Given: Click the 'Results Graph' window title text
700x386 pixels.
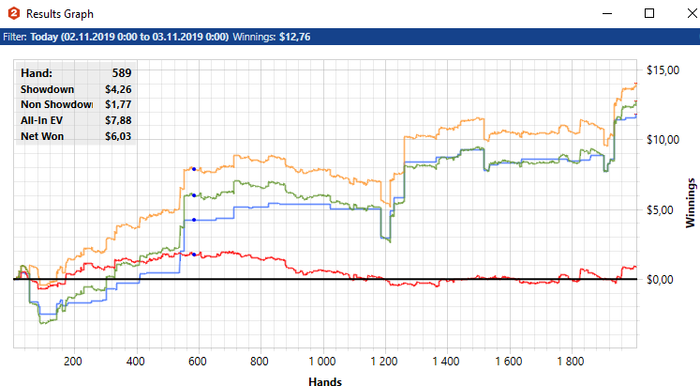Looking at the screenshot, I should 60,14.
